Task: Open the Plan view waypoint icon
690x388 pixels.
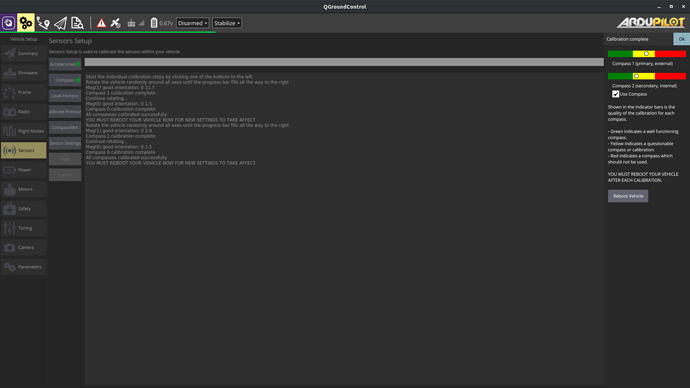Action: point(43,23)
